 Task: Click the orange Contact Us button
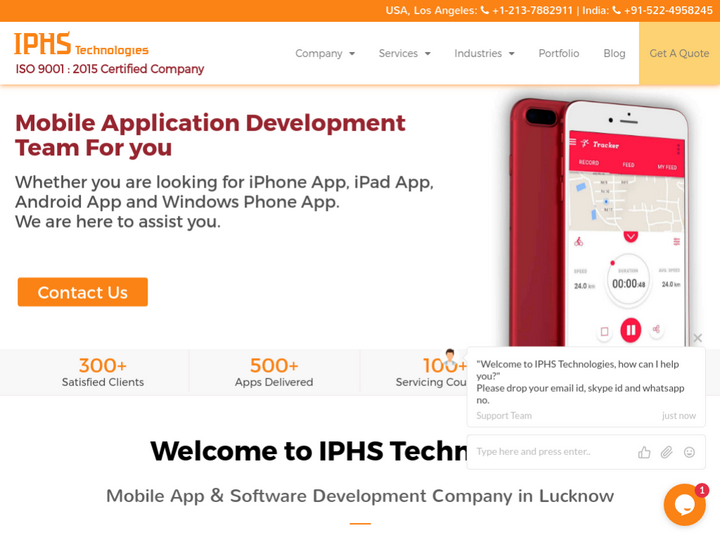tap(82, 292)
